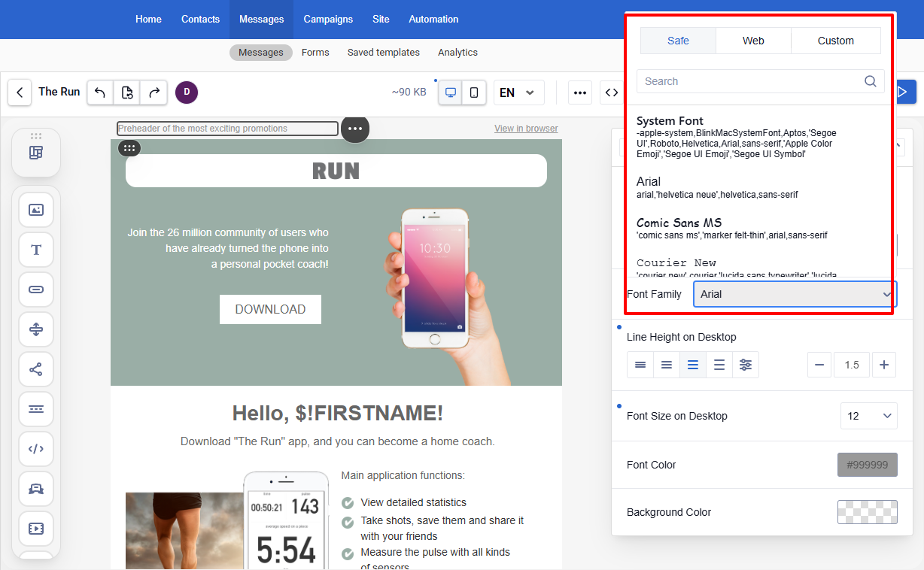Select the carousel block icon in sidebar
The height and width of the screenshot is (570, 924).
[x=36, y=489]
